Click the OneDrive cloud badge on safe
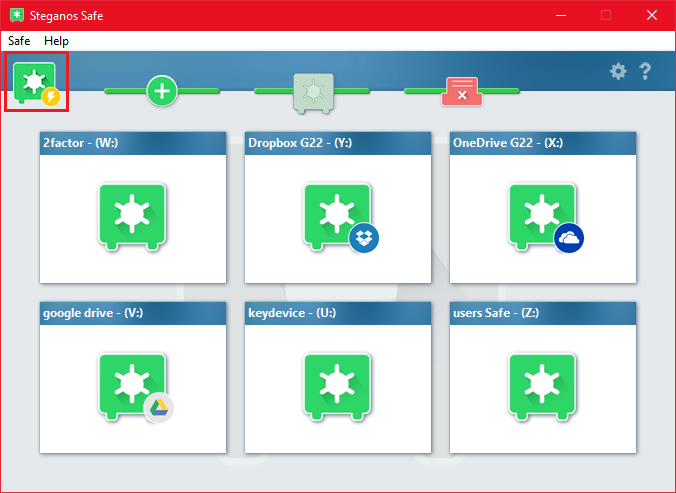Screen dimensions: 676x493 pyautogui.click(x=569, y=238)
